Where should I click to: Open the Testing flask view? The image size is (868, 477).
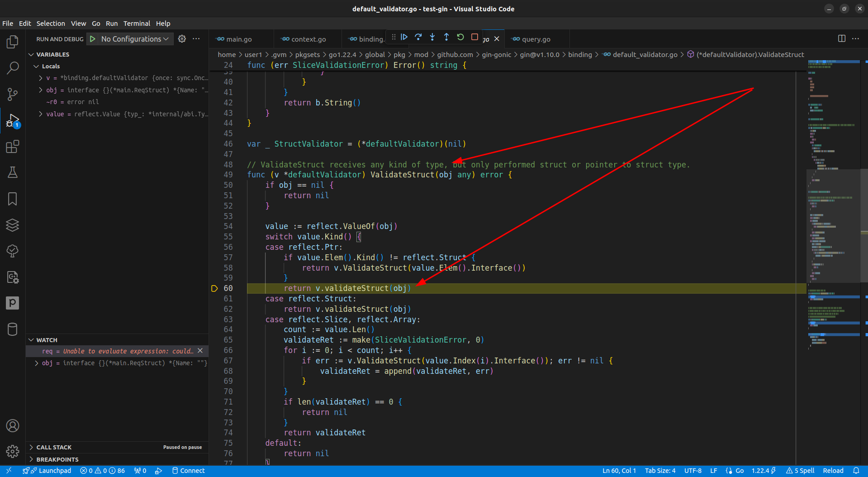pos(13,172)
